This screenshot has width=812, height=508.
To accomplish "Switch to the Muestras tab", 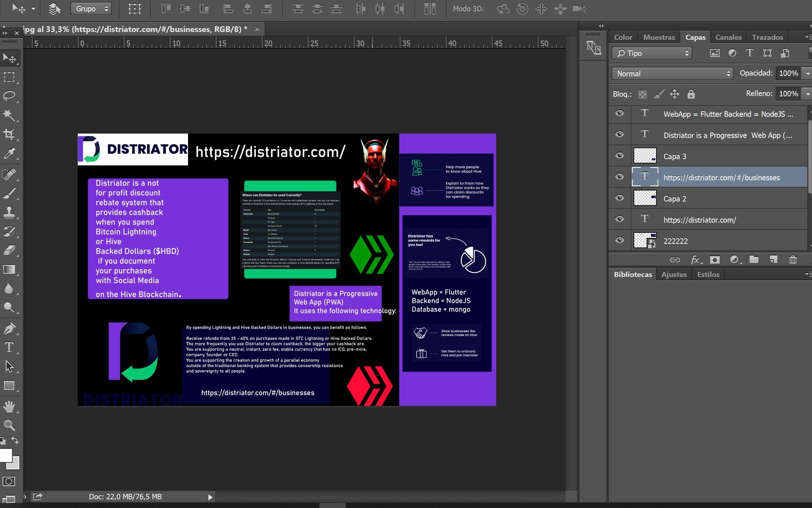I will coord(659,37).
